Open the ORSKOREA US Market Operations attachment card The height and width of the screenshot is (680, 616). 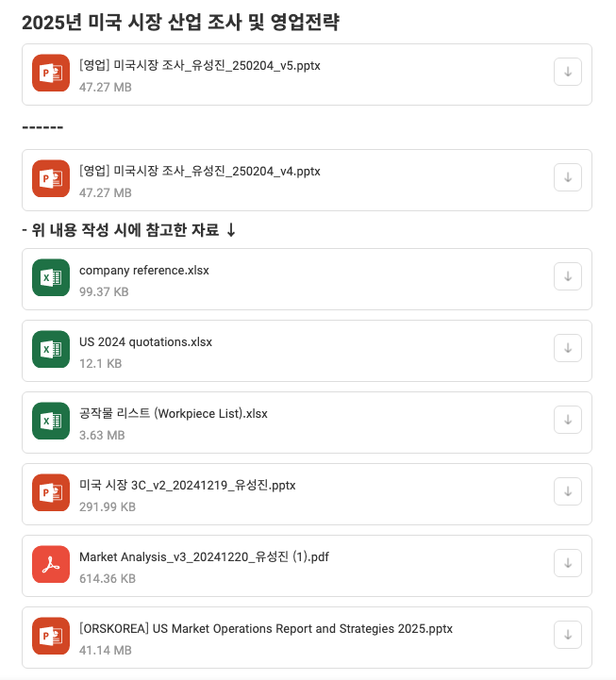click(x=308, y=638)
